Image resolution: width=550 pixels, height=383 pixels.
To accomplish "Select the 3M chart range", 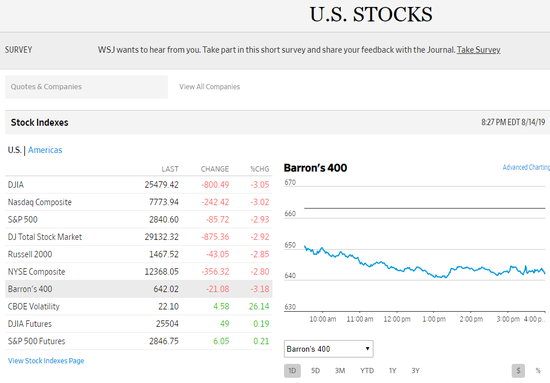I will coord(340,371).
